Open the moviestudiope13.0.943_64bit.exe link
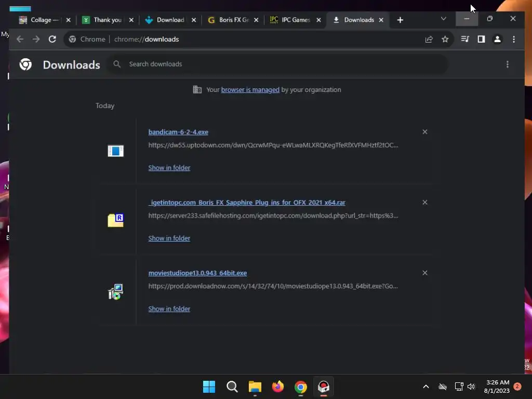The width and height of the screenshot is (532, 399). click(197, 273)
